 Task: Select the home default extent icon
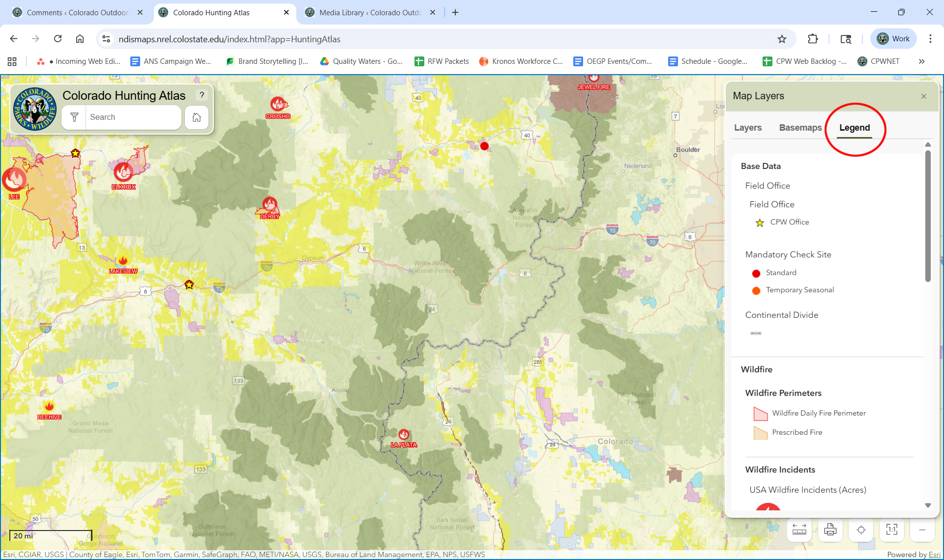[196, 117]
